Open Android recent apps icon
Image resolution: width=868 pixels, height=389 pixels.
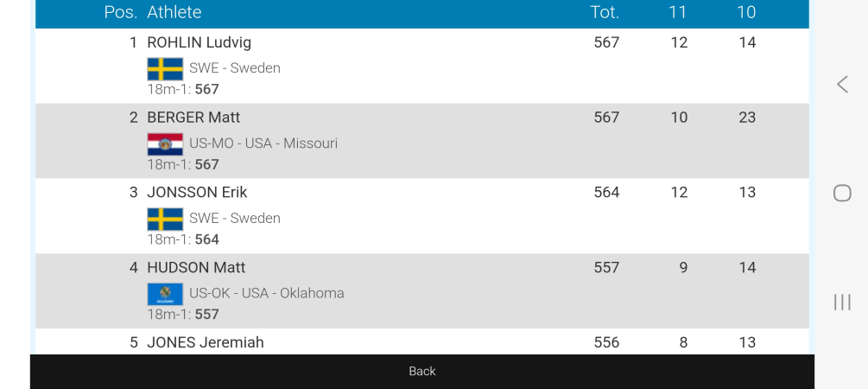(842, 302)
